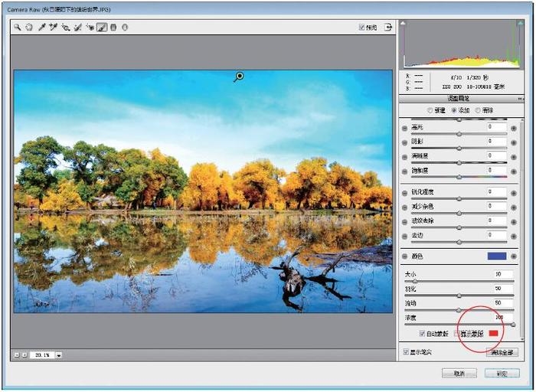This screenshot has width=536, height=392.
Task: Click the 去边 value input field
Action: (497, 235)
